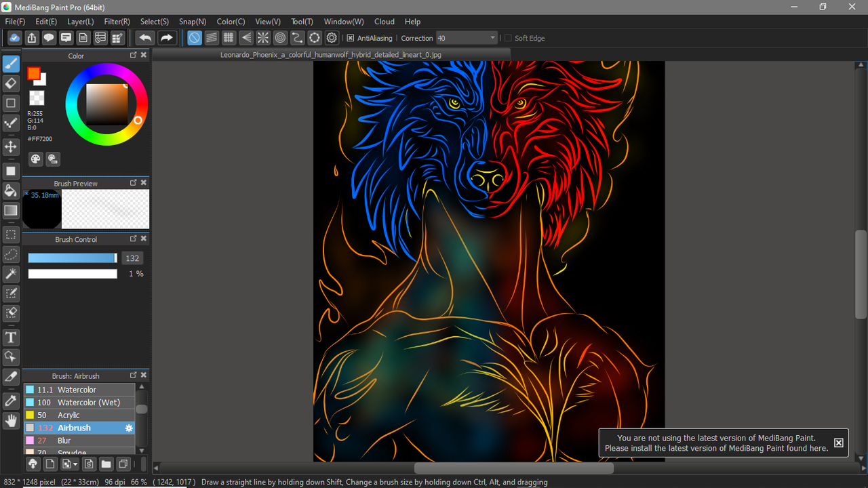
Task: Switch to the Leonardo_Phoenix document tab
Action: click(x=330, y=55)
